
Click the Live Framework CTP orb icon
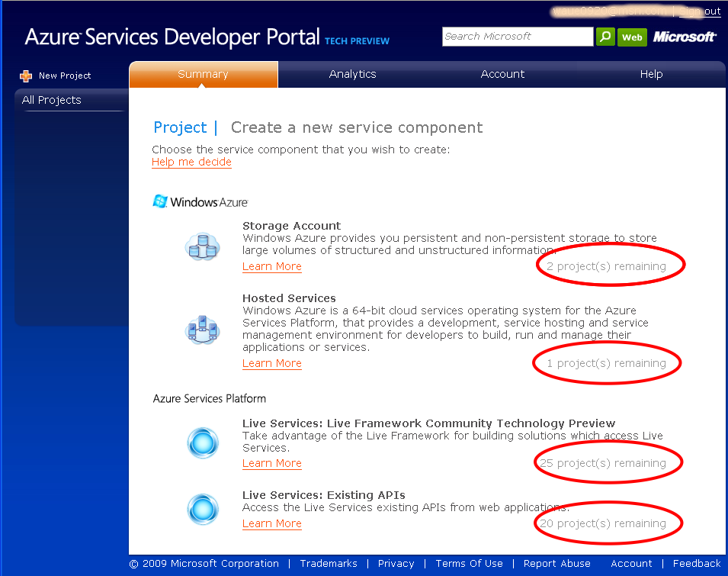(x=203, y=442)
